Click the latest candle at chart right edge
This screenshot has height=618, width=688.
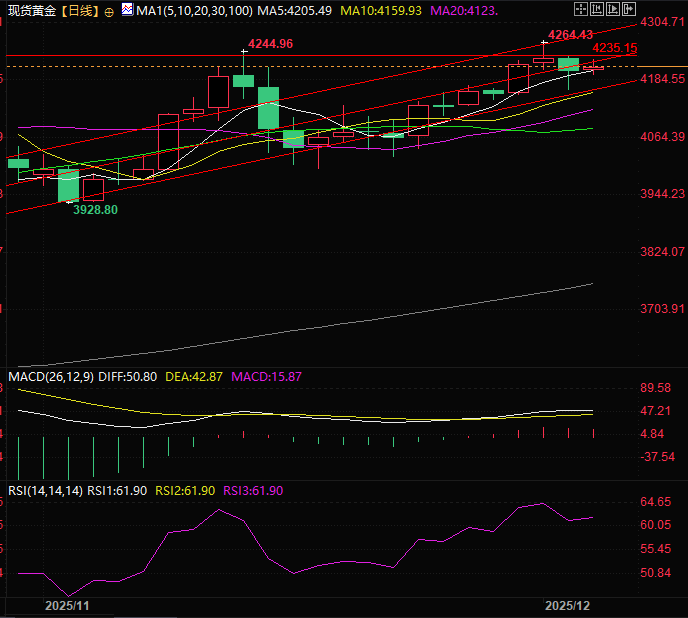(593, 68)
